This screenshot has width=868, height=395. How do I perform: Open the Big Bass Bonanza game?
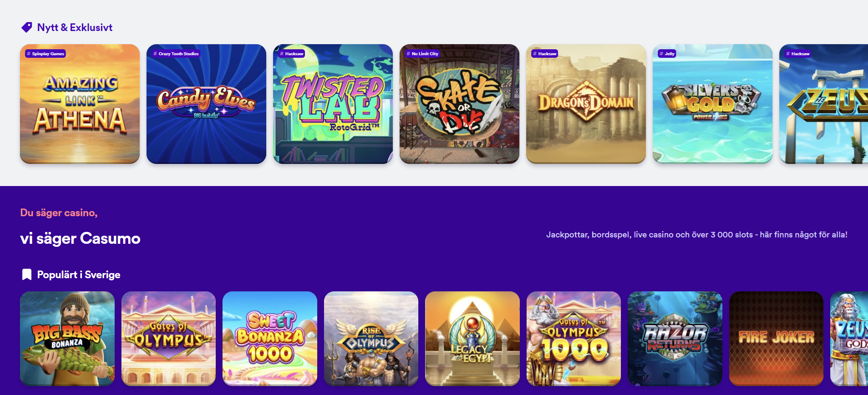click(x=67, y=339)
